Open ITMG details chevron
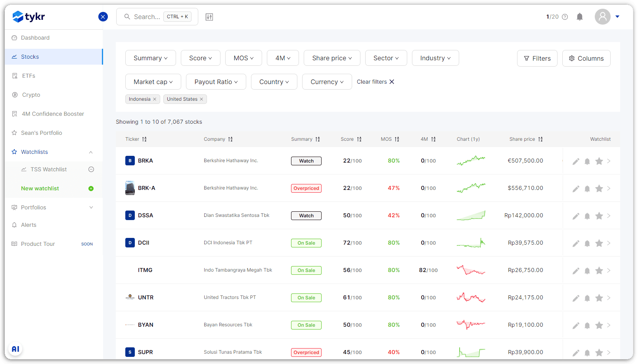Viewport: 638px width, 364px height. click(609, 270)
